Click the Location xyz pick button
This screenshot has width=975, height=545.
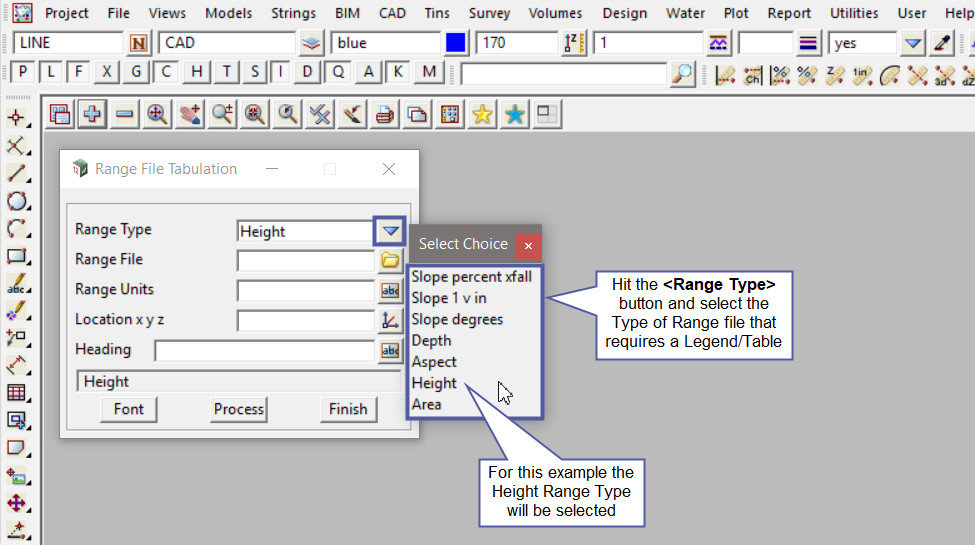click(390, 320)
